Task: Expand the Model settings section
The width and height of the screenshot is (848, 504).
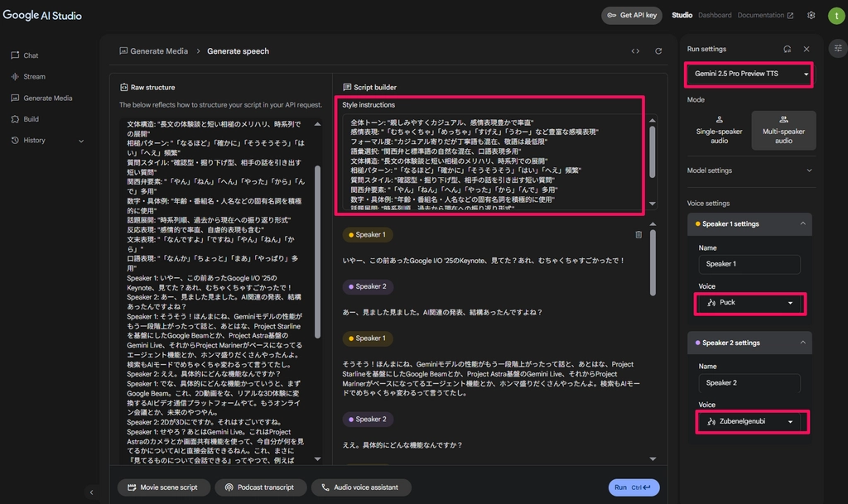Action: pyautogui.click(x=749, y=170)
